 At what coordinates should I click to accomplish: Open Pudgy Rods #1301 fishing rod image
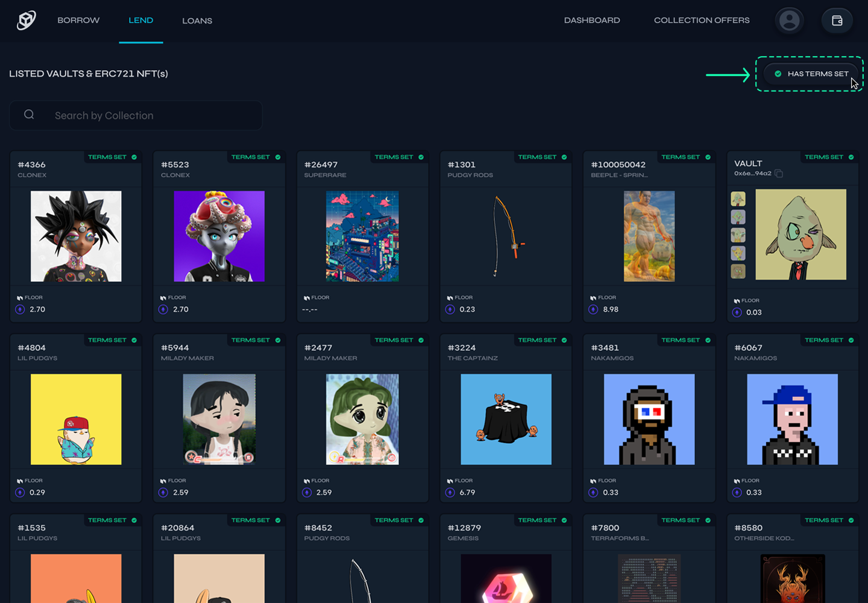point(506,236)
